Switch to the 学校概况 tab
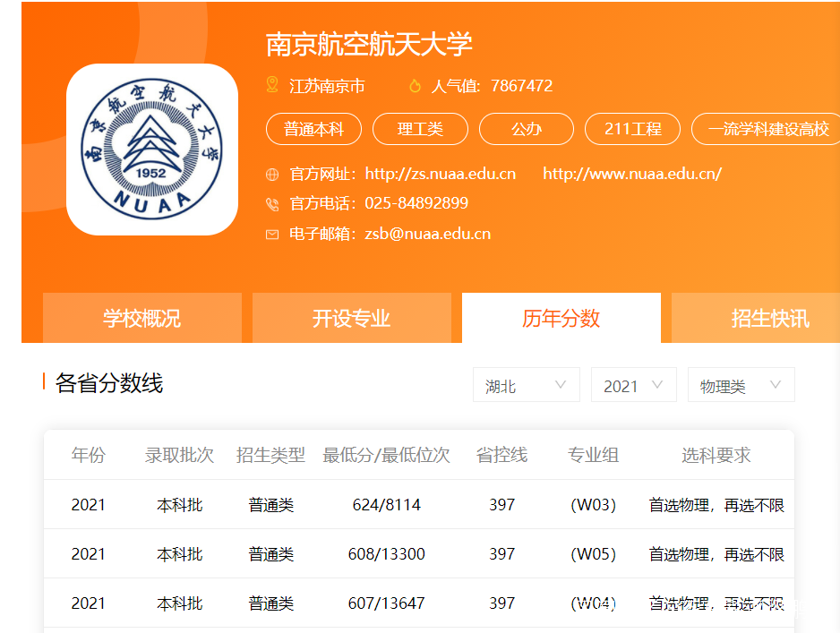840x633 pixels. tap(142, 318)
